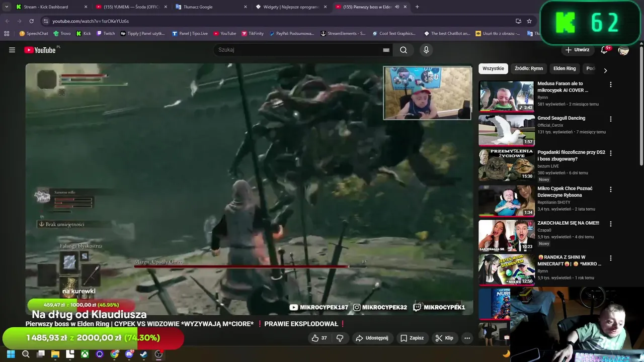Open File Explorer from taskbar
Viewport: 644px width, 362px height.
(55, 354)
